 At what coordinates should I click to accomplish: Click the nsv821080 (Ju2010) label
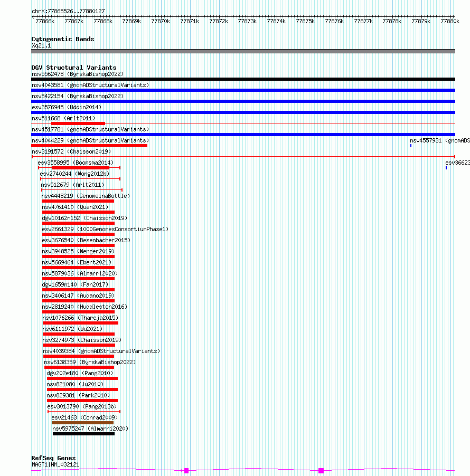(x=75, y=384)
